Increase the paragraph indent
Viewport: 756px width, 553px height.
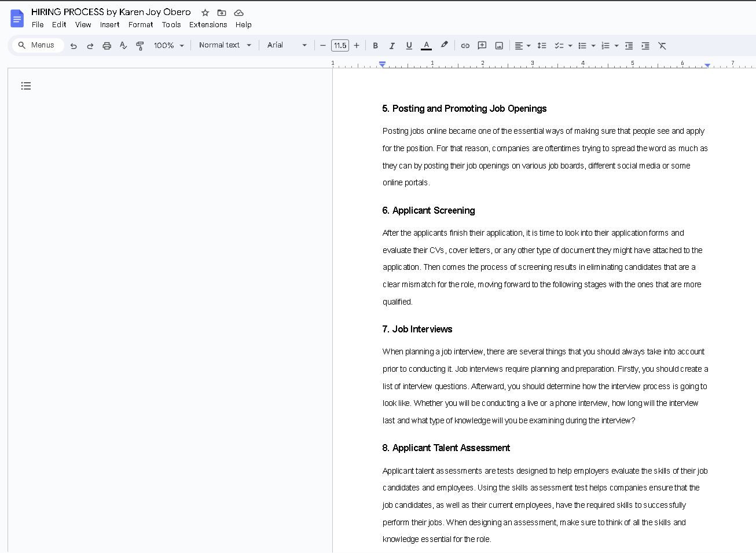(x=645, y=46)
